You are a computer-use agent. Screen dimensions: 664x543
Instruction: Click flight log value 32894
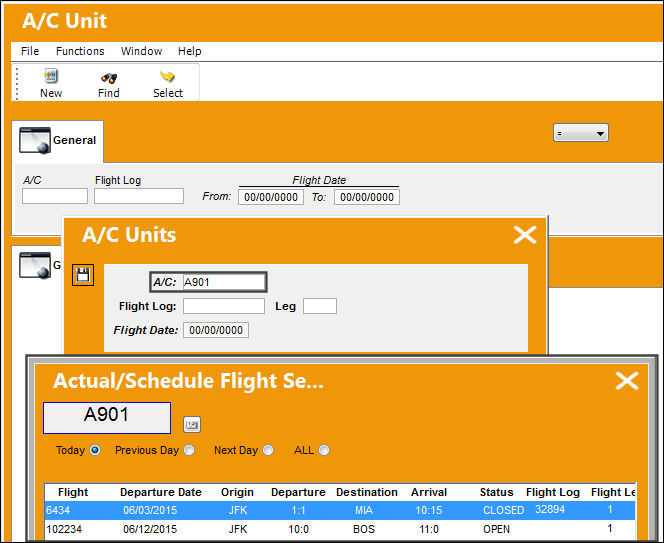(x=550, y=509)
